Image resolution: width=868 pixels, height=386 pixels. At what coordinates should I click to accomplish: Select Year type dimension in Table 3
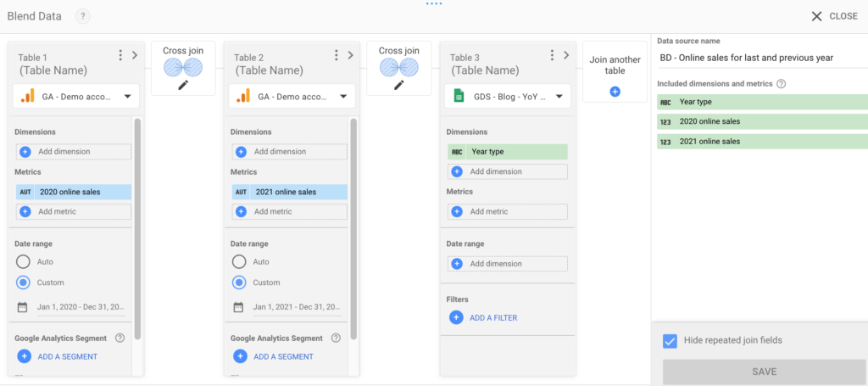tap(508, 152)
